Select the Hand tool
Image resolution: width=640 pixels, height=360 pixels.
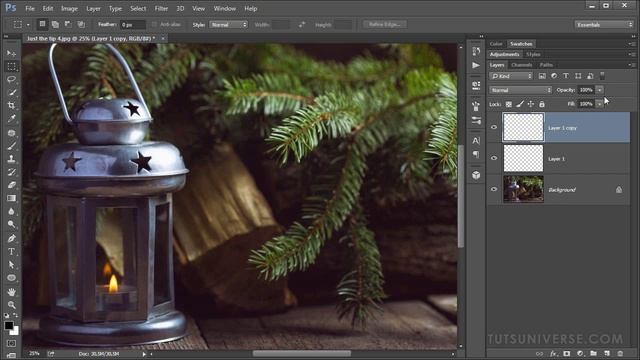pos(11,292)
